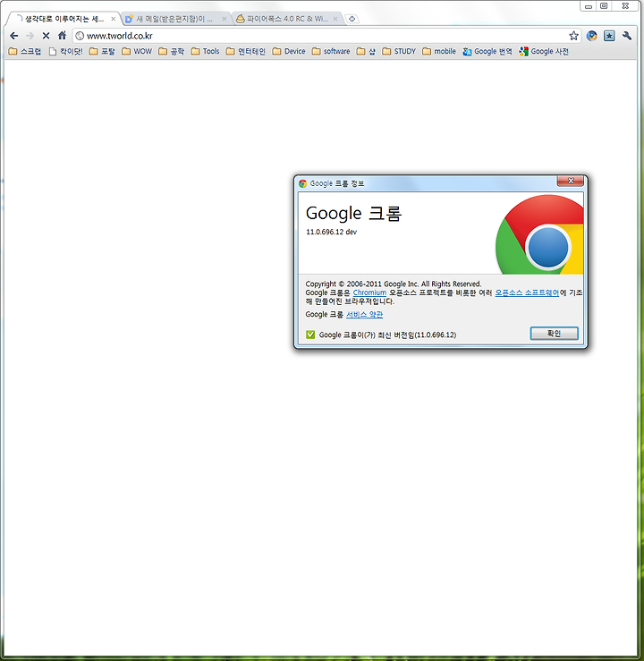Open the 오픈소스 소프트웨어 link
644x661 pixels.
click(527, 292)
